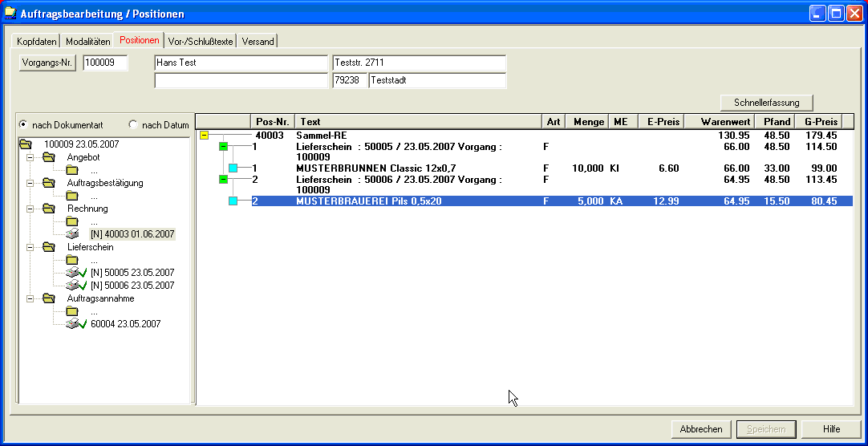The width and height of the screenshot is (868, 446).
Task: Click the printer icon for invoice 40003
Action: [x=72, y=234]
